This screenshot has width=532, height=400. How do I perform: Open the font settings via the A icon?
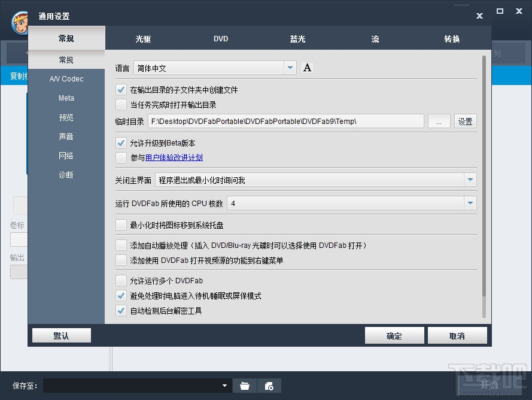click(x=307, y=68)
